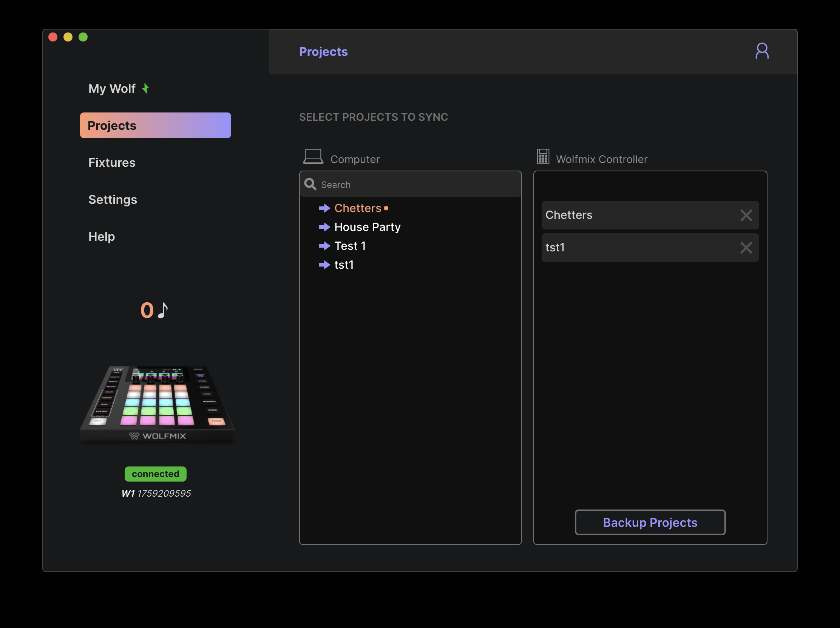Screen dimensions: 840x628
Task: Click the transfer arrow next to House Party
Action: 324,227
